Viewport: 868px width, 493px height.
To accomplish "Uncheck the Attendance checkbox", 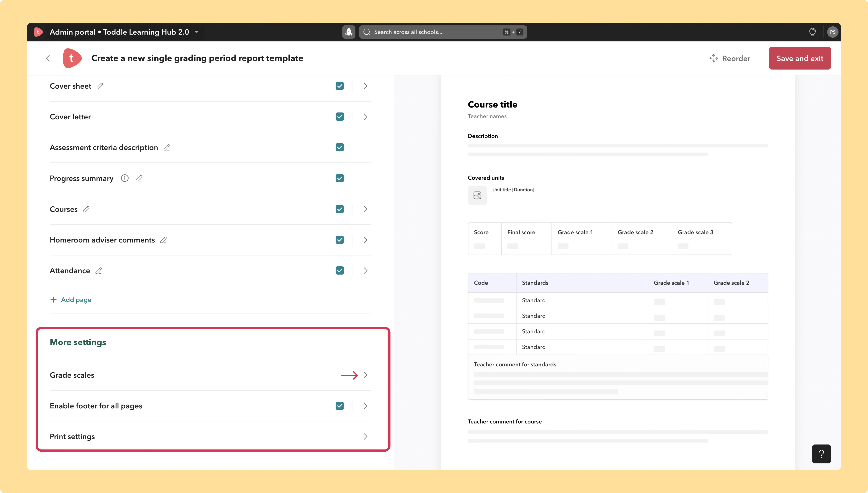I will coord(340,271).
